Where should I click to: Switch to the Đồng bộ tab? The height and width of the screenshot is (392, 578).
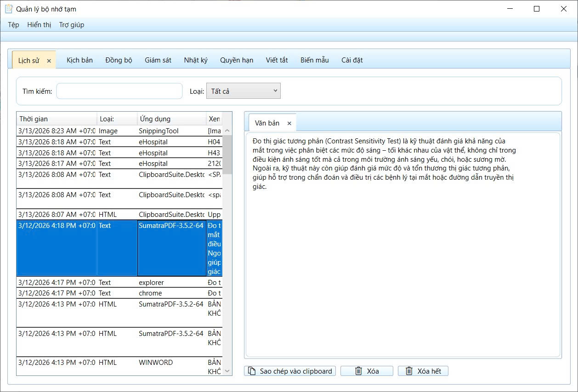[119, 60]
